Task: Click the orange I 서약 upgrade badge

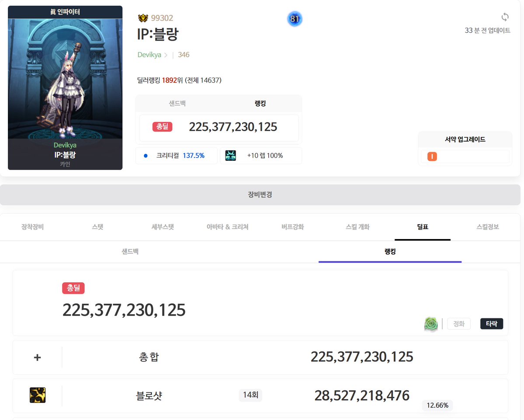Action: [x=432, y=156]
